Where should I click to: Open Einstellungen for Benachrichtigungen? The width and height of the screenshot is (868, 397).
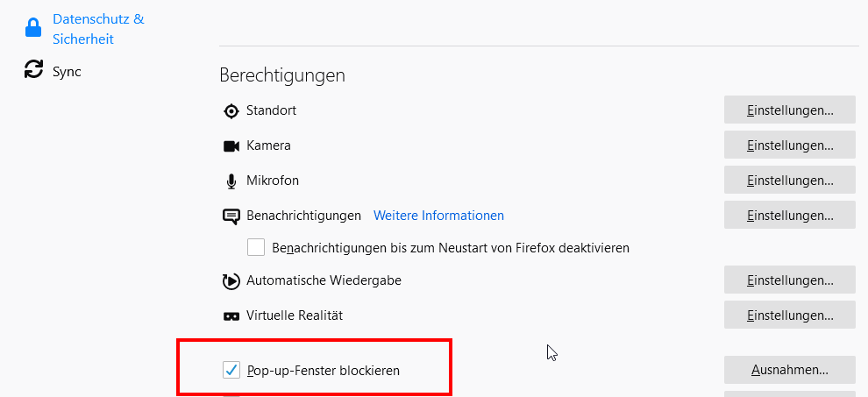(789, 215)
